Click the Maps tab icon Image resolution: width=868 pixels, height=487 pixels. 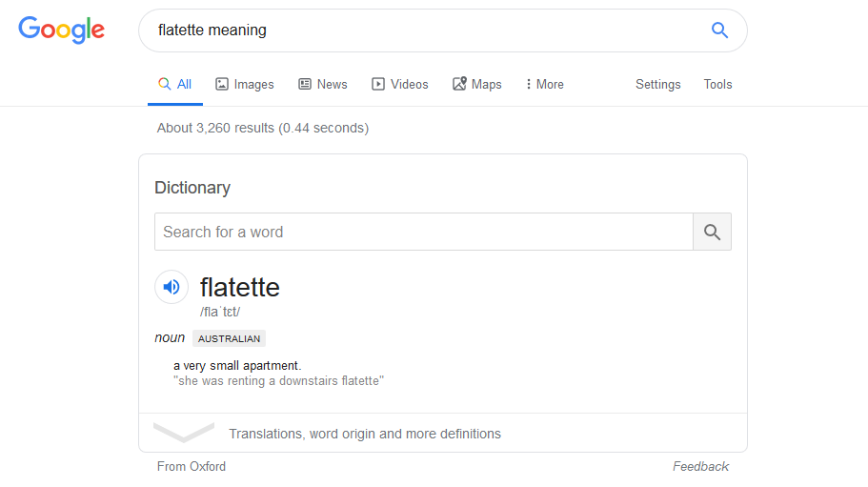[459, 84]
